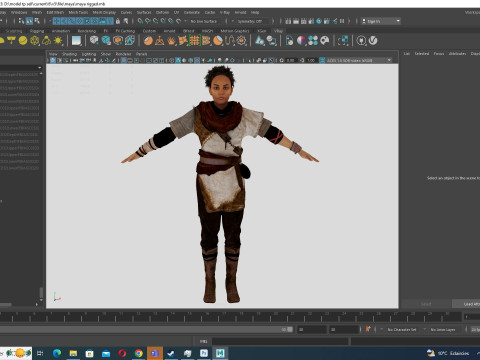The height and width of the screenshot is (360, 480).
Task: Open File Explorer from the taskbar
Action: pos(73,353)
